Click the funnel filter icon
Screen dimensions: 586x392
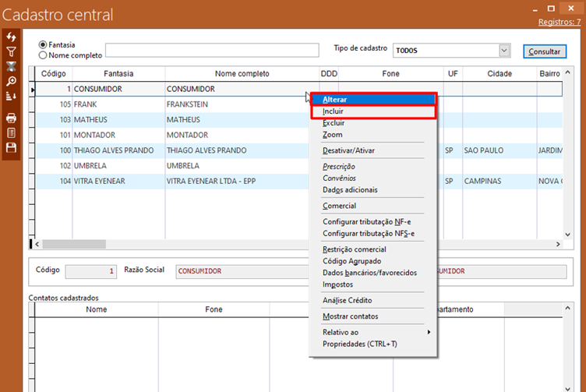[11, 52]
